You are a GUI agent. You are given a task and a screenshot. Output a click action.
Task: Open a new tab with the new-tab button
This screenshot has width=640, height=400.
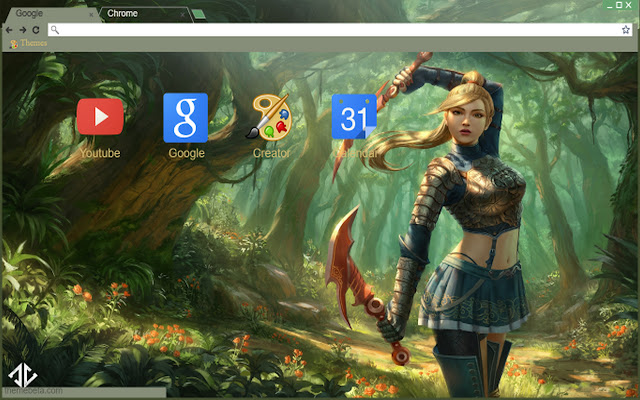click(x=199, y=14)
